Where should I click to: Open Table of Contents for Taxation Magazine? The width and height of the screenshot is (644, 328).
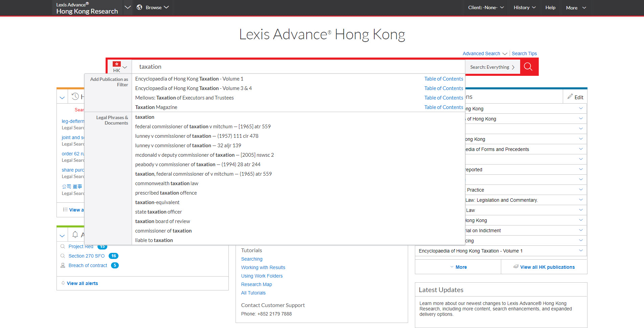click(444, 107)
